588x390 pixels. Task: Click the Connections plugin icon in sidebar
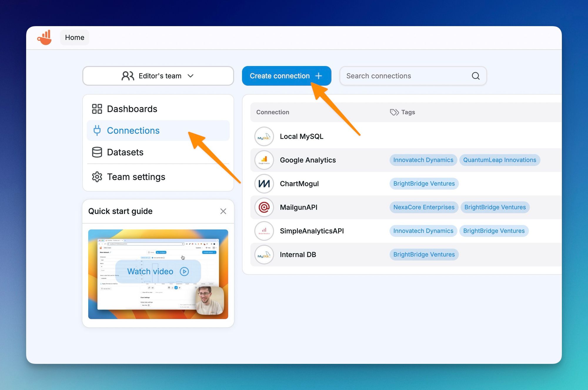[x=96, y=130]
